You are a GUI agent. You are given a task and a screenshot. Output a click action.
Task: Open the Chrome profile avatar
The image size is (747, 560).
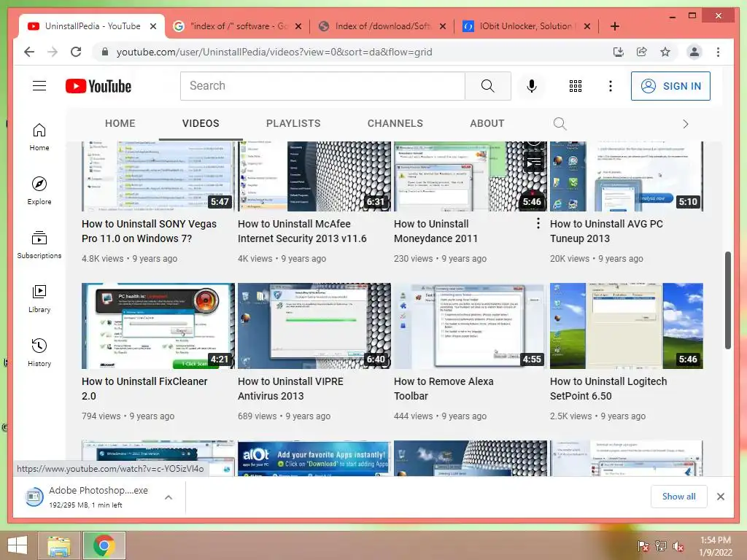tap(694, 52)
